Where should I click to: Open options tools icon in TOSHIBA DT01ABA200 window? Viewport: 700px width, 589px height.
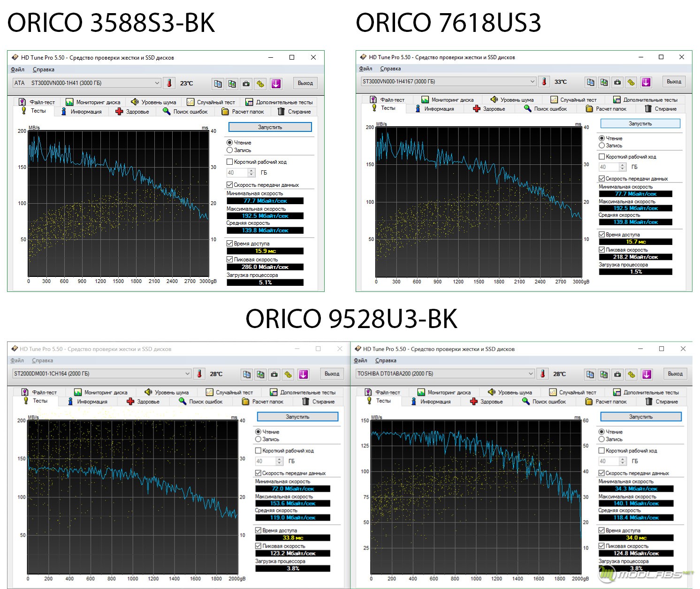tap(632, 374)
